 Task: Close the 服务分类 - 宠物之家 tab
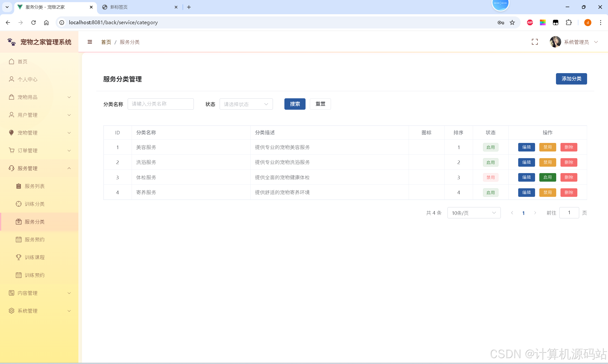(91, 7)
